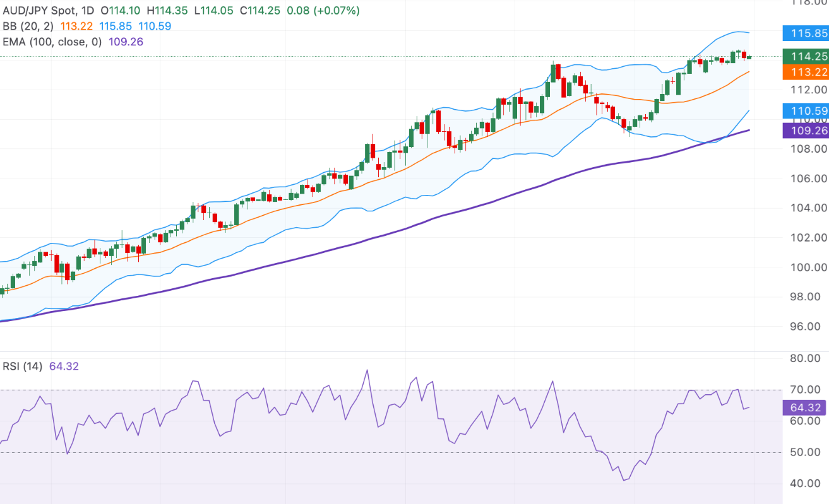Click the 0.08 (+0.07%) change value

click(x=323, y=11)
